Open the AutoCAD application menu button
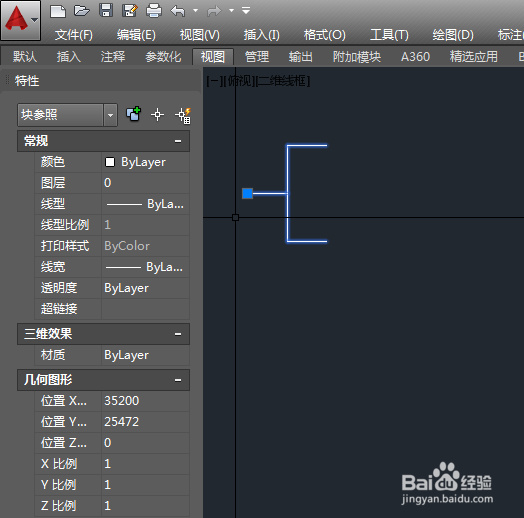This screenshot has width=524, height=518. 21,20
